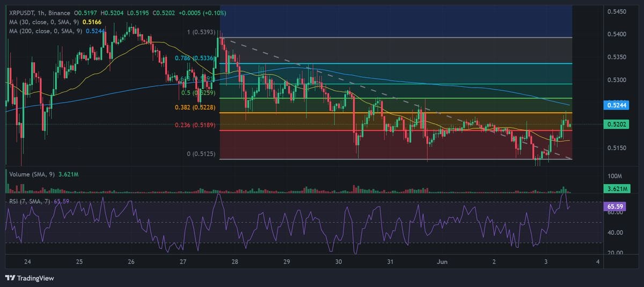Click the Fibonacci level label 0.5 (0.5259)
This screenshot has width=644, height=287.
point(197,92)
